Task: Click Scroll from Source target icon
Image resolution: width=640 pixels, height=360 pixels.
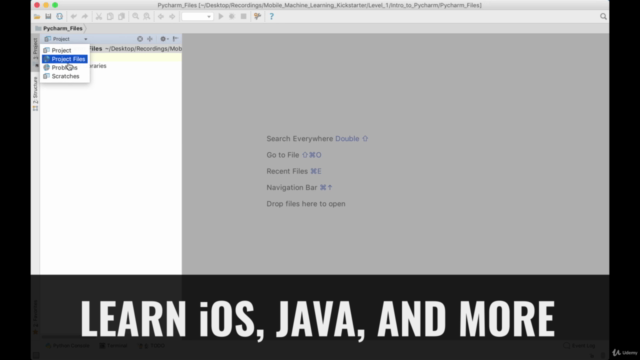Action: click(x=140, y=39)
